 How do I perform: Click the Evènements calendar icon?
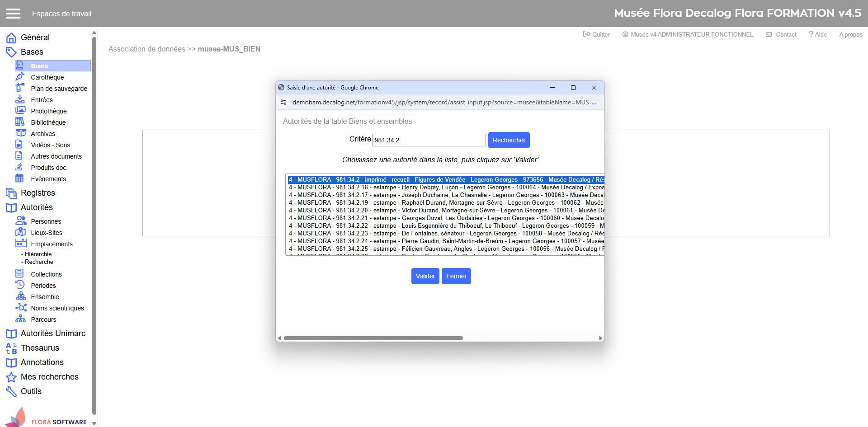[x=20, y=178]
